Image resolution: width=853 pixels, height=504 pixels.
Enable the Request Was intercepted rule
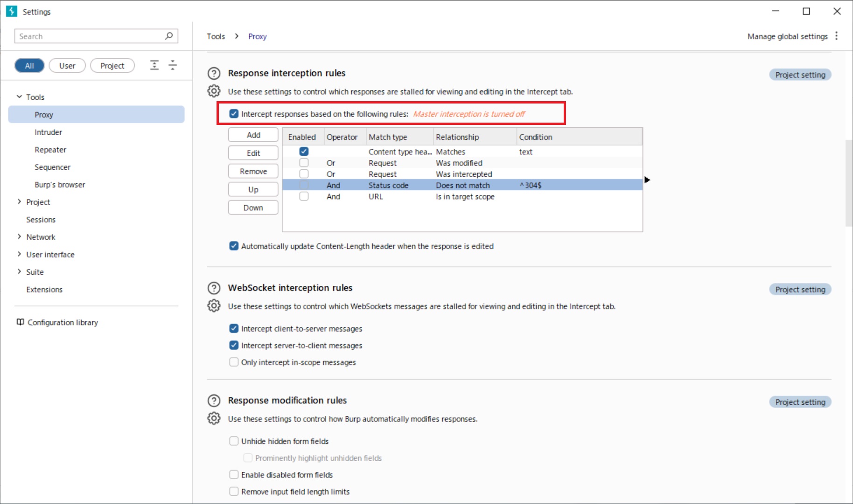tap(304, 174)
